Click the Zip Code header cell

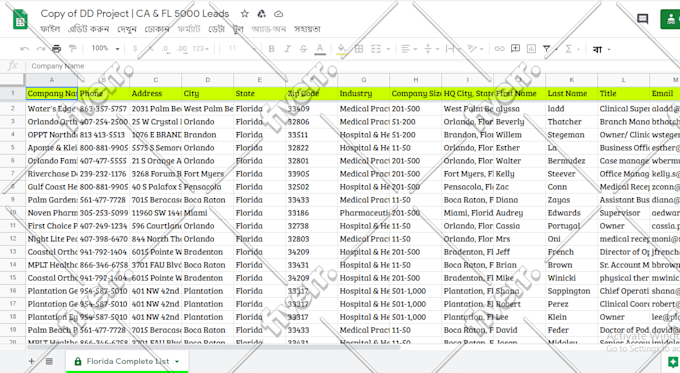[x=311, y=93]
